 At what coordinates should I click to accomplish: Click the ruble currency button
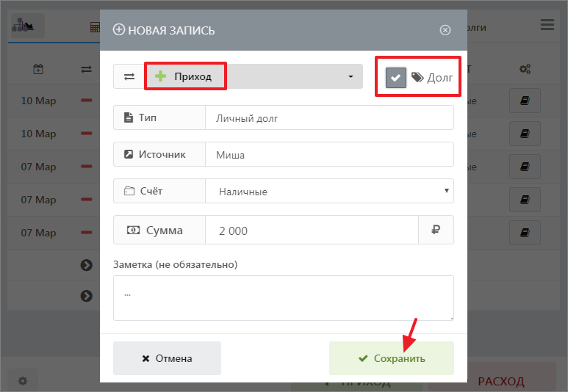pyautogui.click(x=436, y=230)
